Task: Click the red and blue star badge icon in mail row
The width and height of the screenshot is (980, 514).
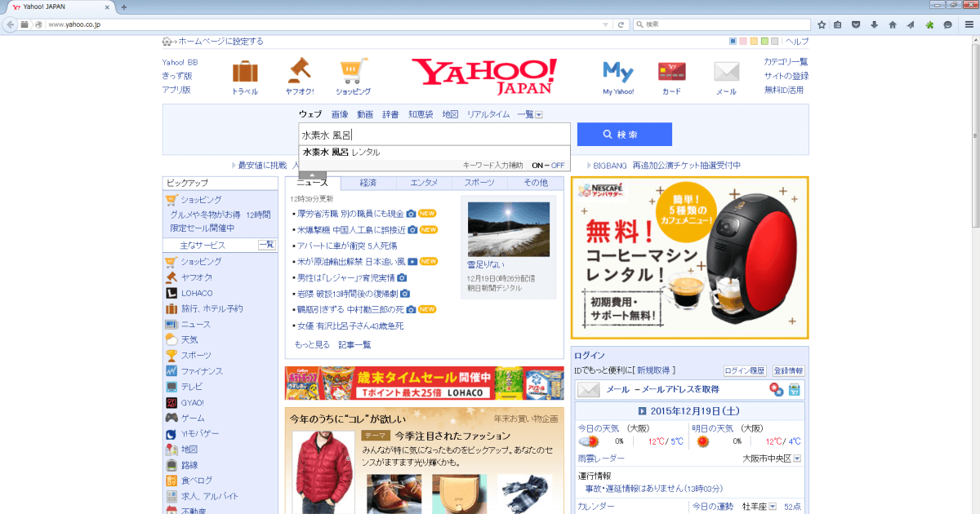Action: [776, 390]
